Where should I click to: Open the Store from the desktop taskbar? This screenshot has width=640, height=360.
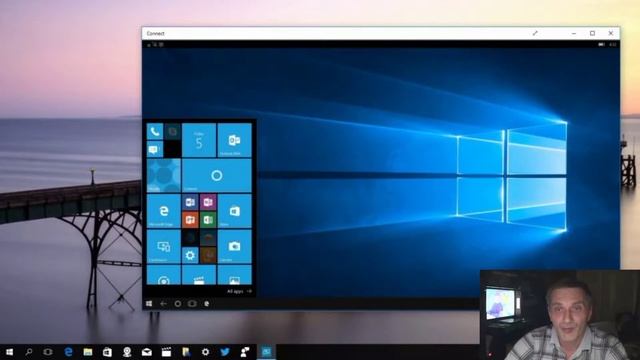coord(107,352)
